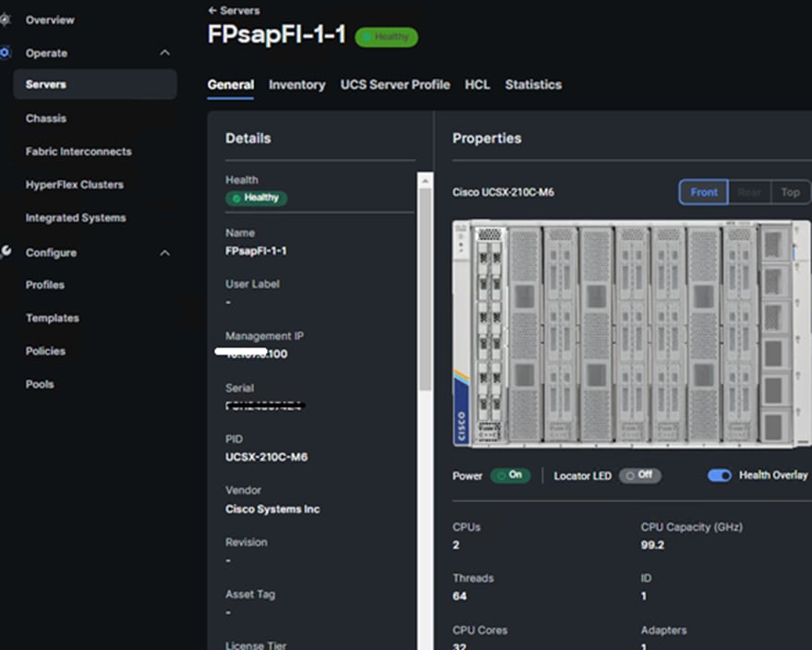
Task: Click the back arrow next to Servers
Action: pyautogui.click(x=212, y=10)
